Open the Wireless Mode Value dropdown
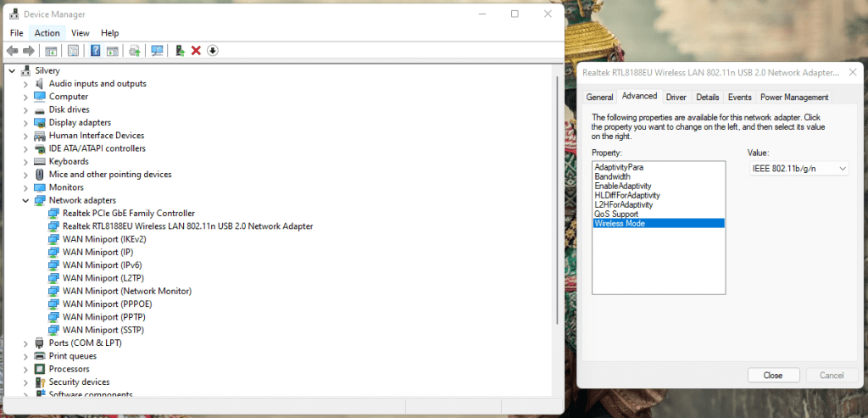The width and height of the screenshot is (868, 418). click(798, 169)
